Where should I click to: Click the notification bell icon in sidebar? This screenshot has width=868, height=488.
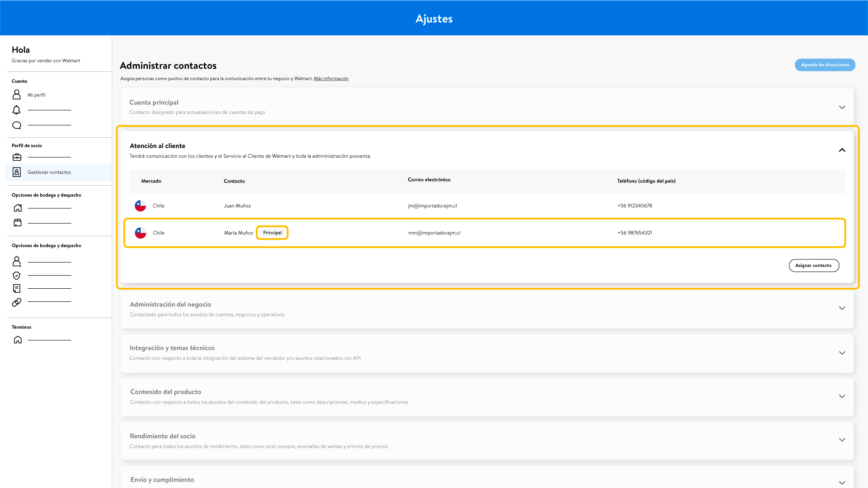[x=17, y=110]
